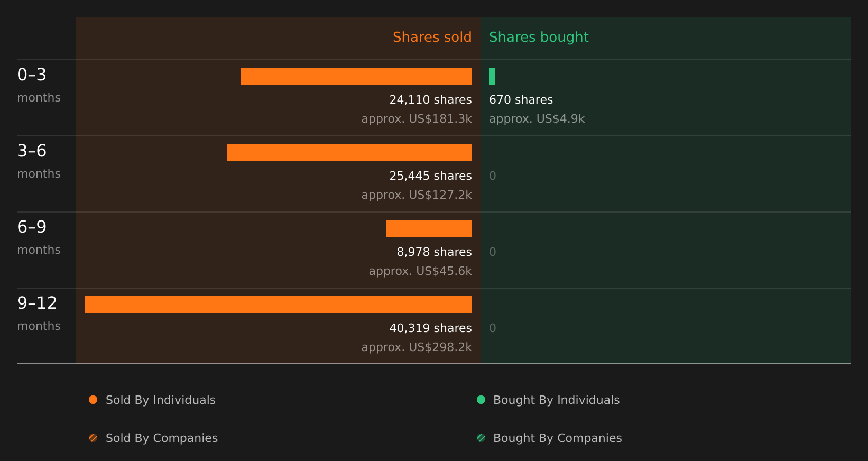Select the Sold By Companies legend label
This screenshot has width=868, height=461.
[162, 438]
